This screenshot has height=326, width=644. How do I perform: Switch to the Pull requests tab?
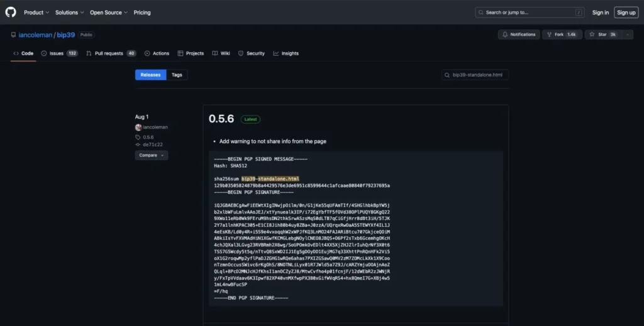(x=111, y=53)
